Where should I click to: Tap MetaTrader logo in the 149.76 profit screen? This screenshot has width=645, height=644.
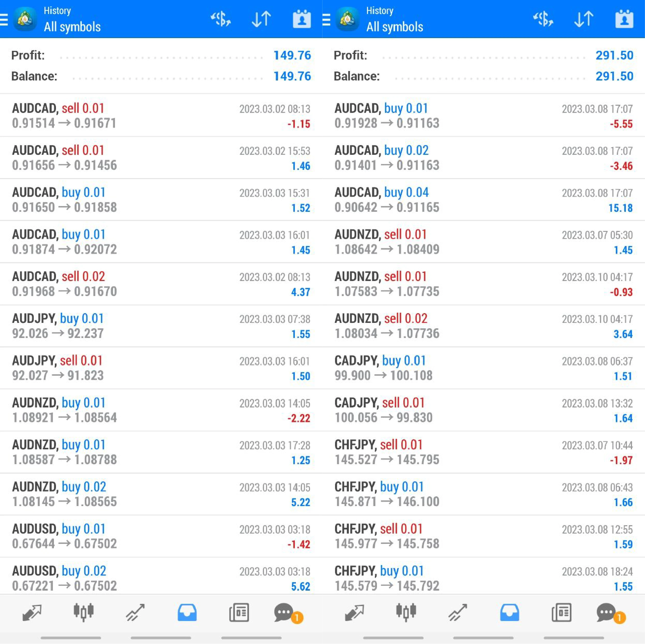[x=25, y=19]
